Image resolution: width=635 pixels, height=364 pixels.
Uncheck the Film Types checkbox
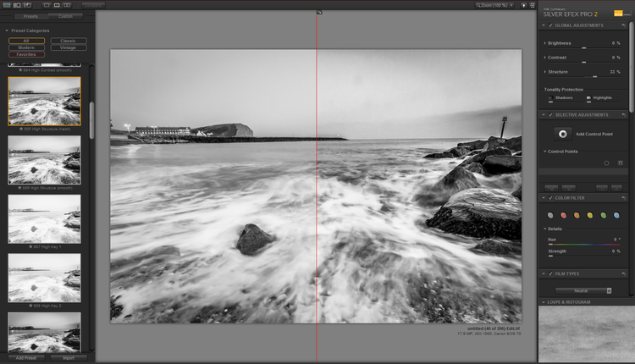click(x=551, y=273)
